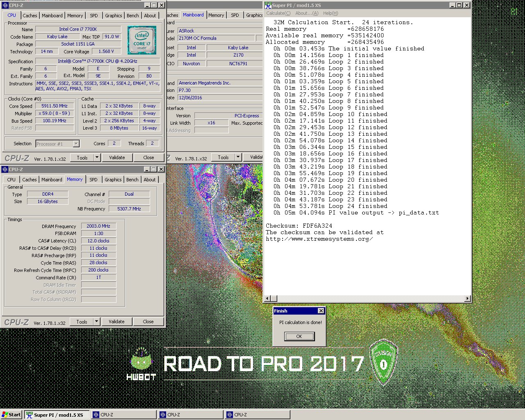Click the Level 3 cache value 8 MBytes
The image size is (525, 420).
(119, 128)
